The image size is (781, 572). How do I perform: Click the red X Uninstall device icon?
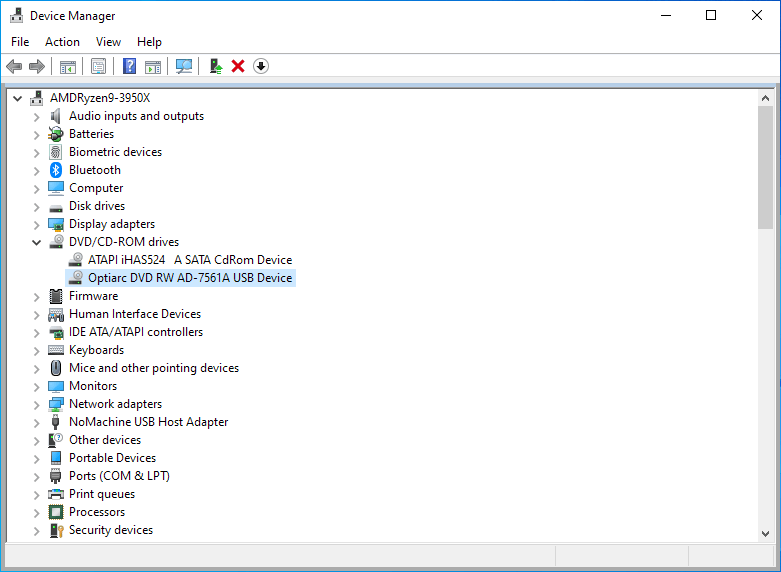238,66
